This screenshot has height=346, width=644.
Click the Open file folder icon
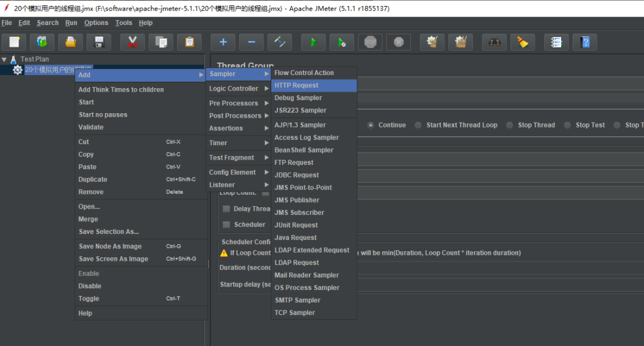[70, 42]
